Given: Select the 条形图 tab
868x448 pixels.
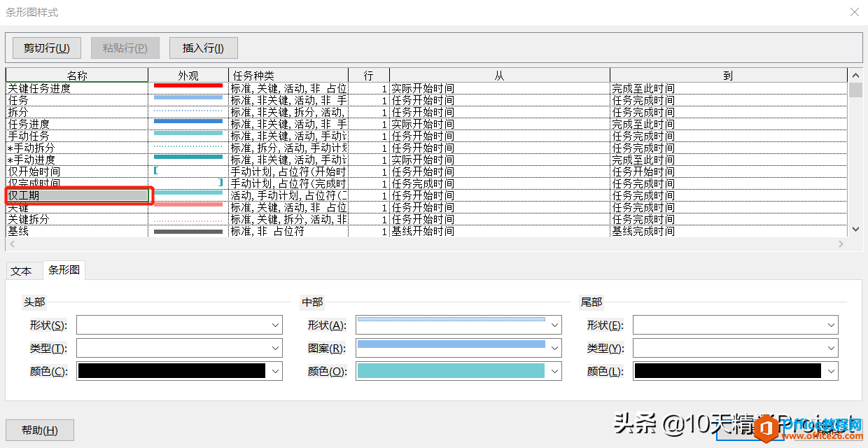Looking at the screenshot, I should pyautogui.click(x=64, y=270).
